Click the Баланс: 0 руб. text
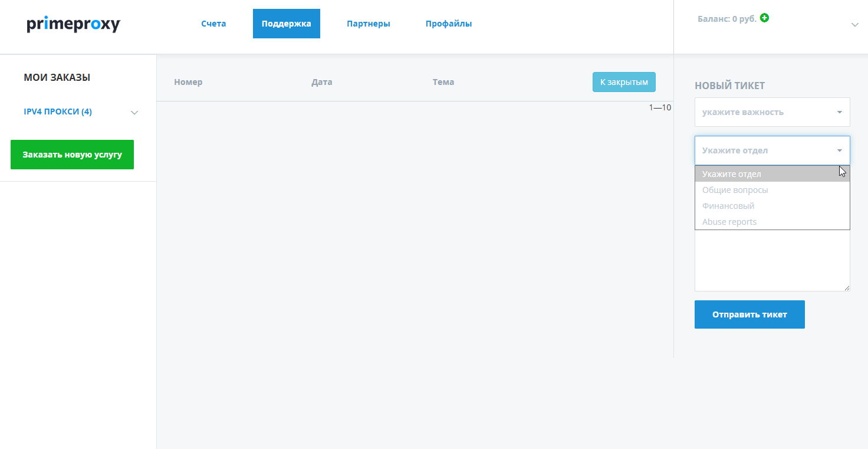The width and height of the screenshot is (868, 449). [727, 19]
